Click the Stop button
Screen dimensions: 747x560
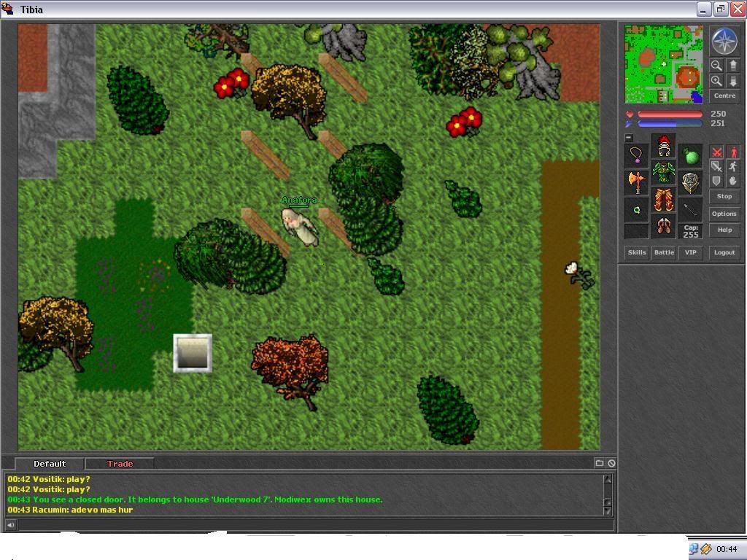point(724,196)
